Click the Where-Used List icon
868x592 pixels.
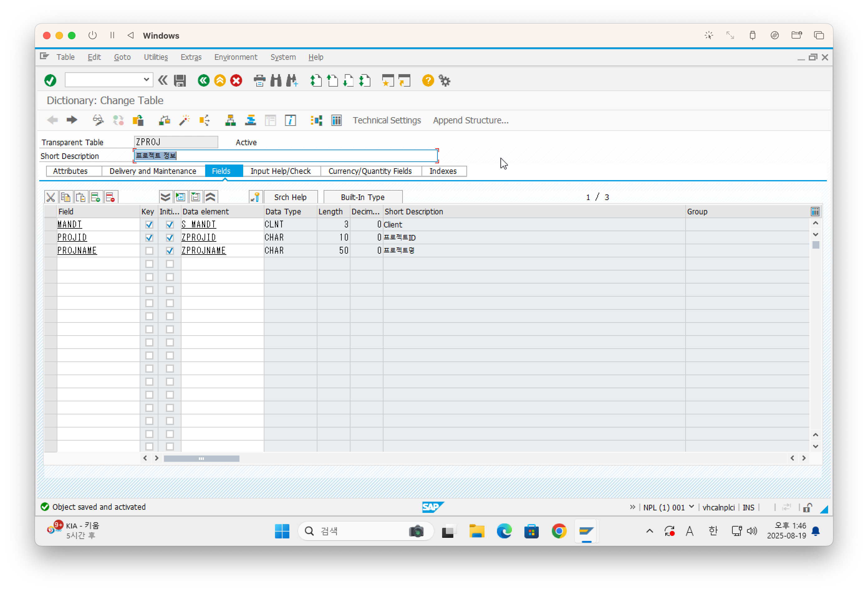point(204,120)
